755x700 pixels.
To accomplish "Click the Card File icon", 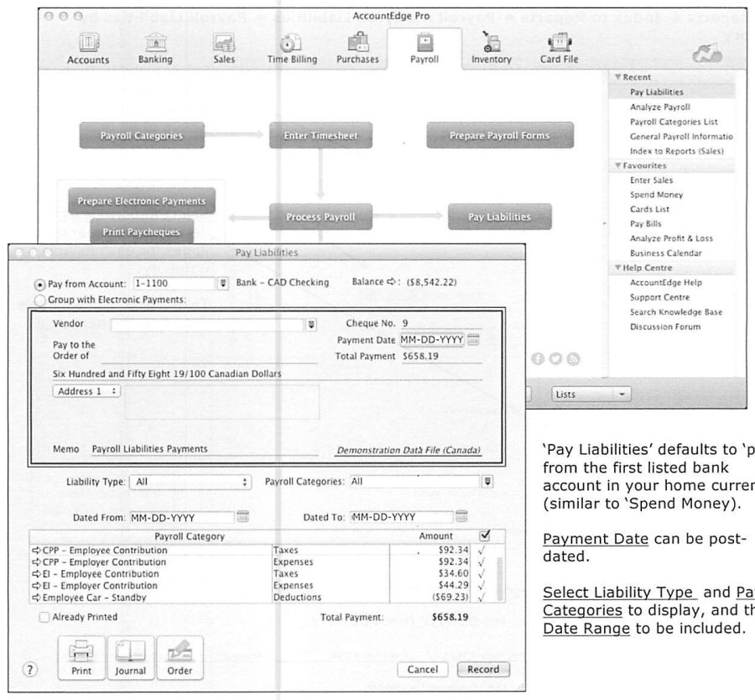I will click(x=560, y=43).
